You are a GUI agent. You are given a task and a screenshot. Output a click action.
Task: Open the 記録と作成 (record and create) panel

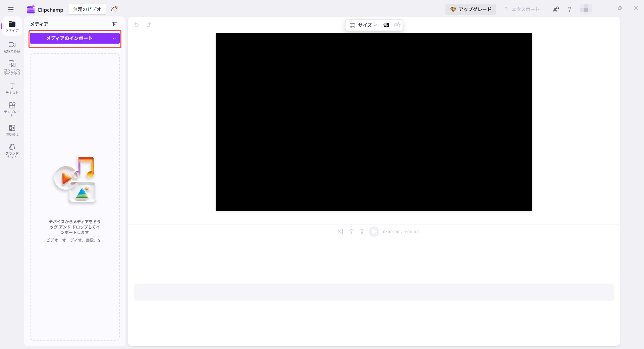tap(12, 47)
